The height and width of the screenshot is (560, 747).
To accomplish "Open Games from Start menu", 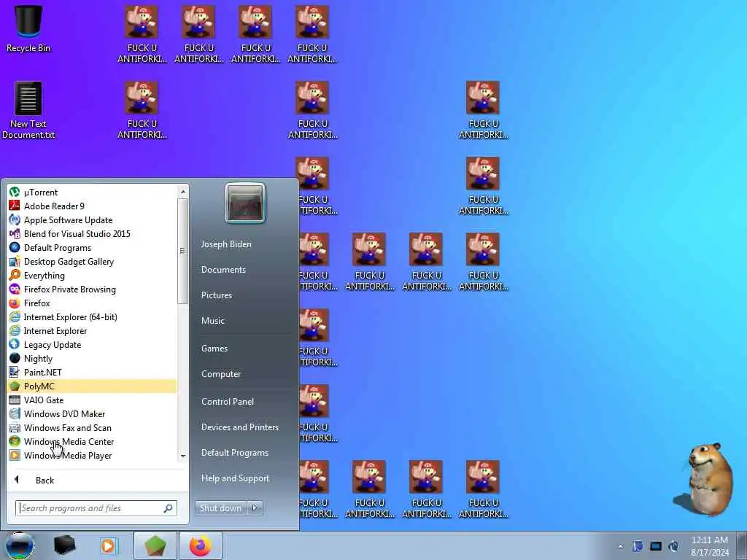I will point(214,349).
